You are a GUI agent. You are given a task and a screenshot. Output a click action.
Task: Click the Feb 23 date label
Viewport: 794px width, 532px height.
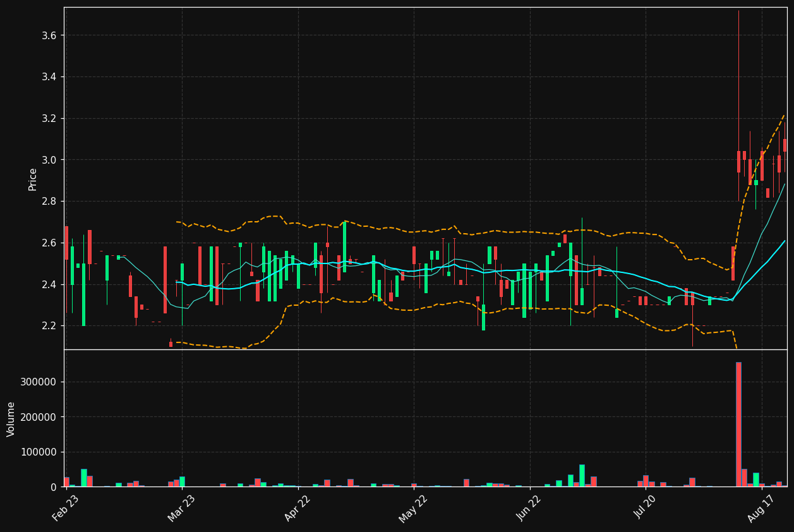66,507
